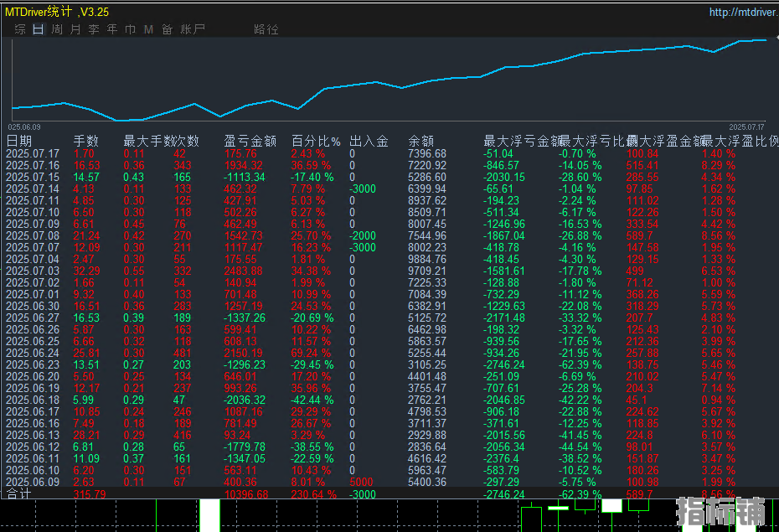Viewport: 779px width, 532px height.
Task: Select the 2025.06.18 date row
Action: pyautogui.click(x=33, y=400)
